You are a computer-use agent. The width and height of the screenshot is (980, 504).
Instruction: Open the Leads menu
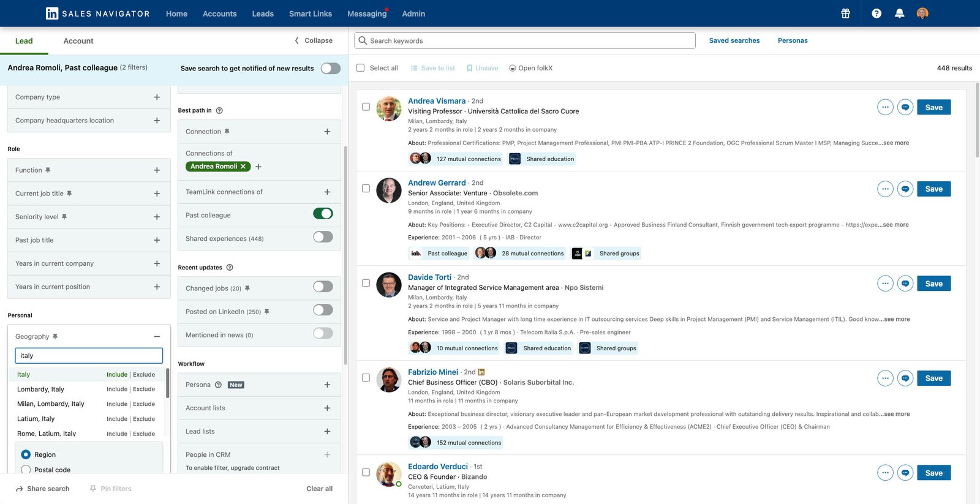pyautogui.click(x=263, y=13)
